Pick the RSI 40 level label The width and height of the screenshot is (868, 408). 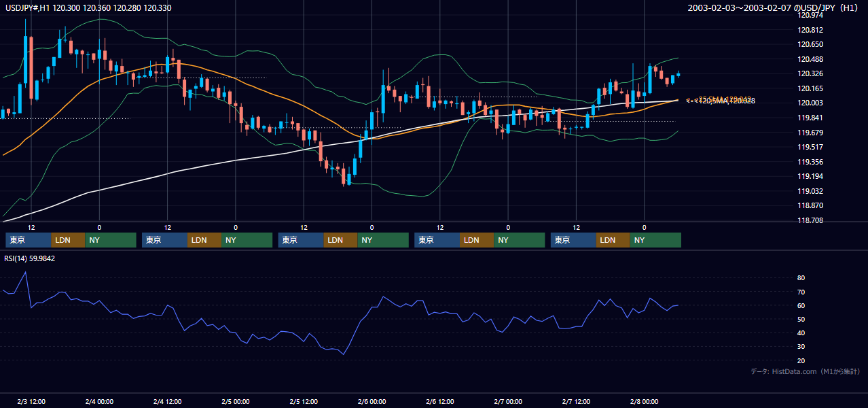801,333
